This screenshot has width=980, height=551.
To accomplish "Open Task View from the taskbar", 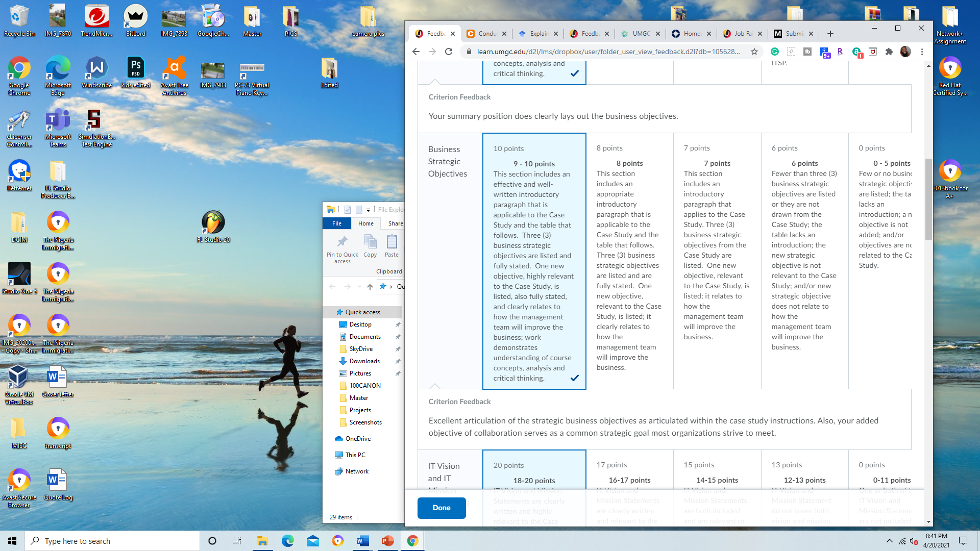I will click(x=236, y=541).
